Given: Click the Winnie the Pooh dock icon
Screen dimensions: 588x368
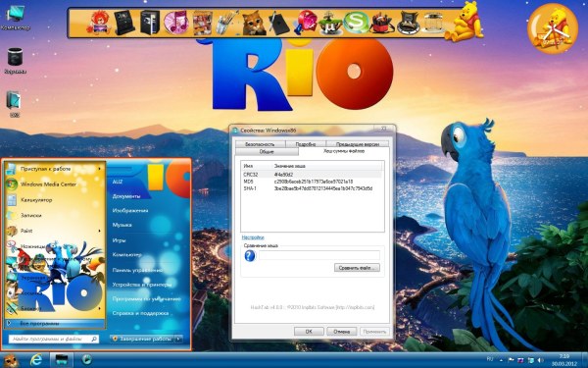Looking at the screenshot, I should click(x=464, y=22).
